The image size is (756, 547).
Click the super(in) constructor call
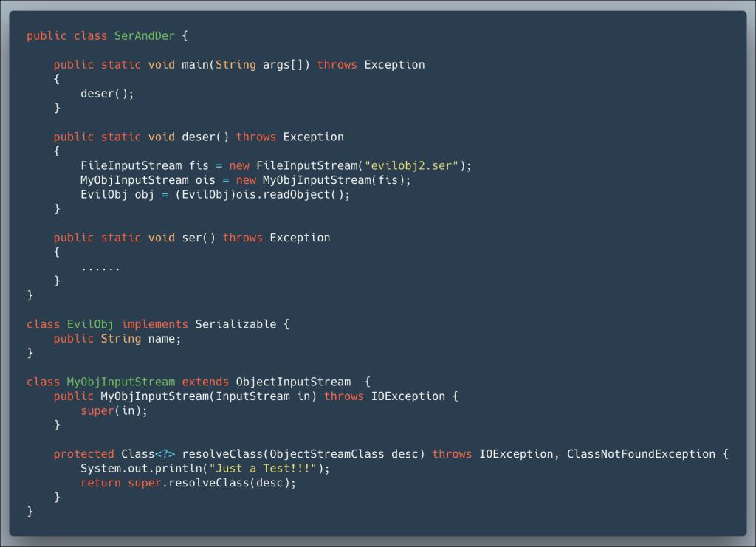pos(114,411)
